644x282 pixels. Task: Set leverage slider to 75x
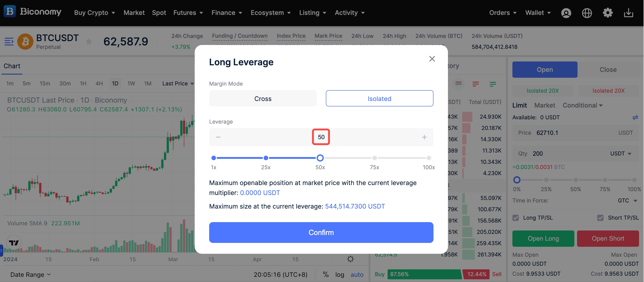[374, 158]
